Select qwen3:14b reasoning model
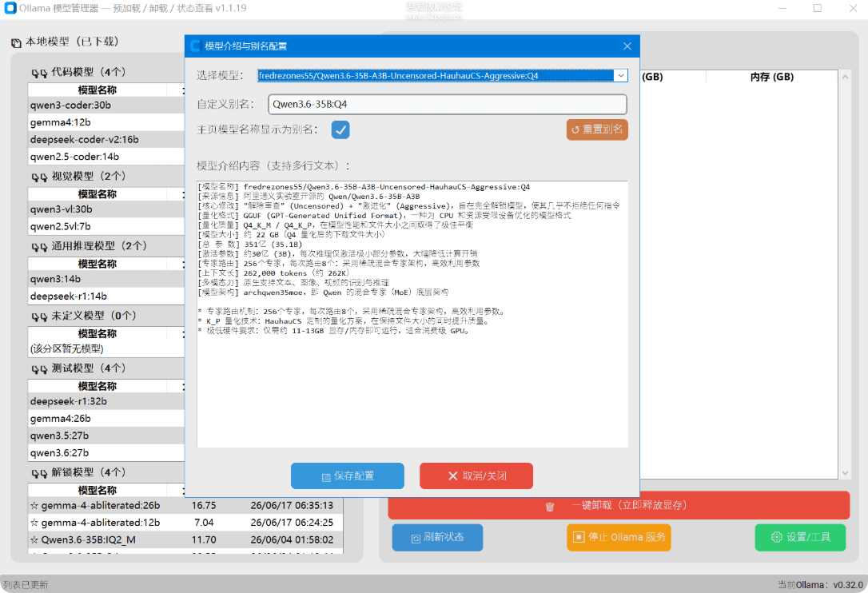The image size is (868, 593). point(106,279)
